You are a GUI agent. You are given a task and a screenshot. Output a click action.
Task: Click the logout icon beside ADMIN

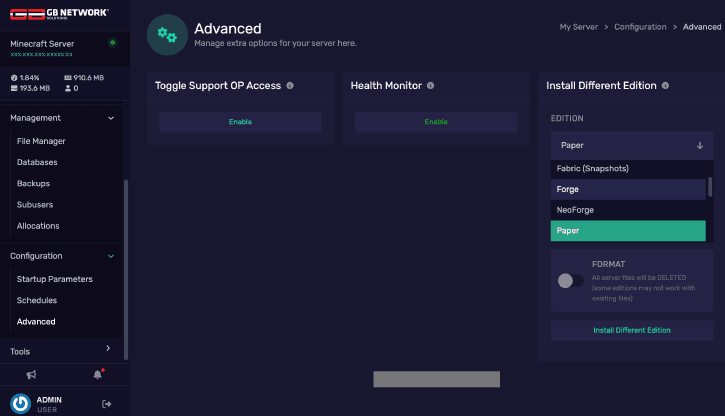pos(106,403)
